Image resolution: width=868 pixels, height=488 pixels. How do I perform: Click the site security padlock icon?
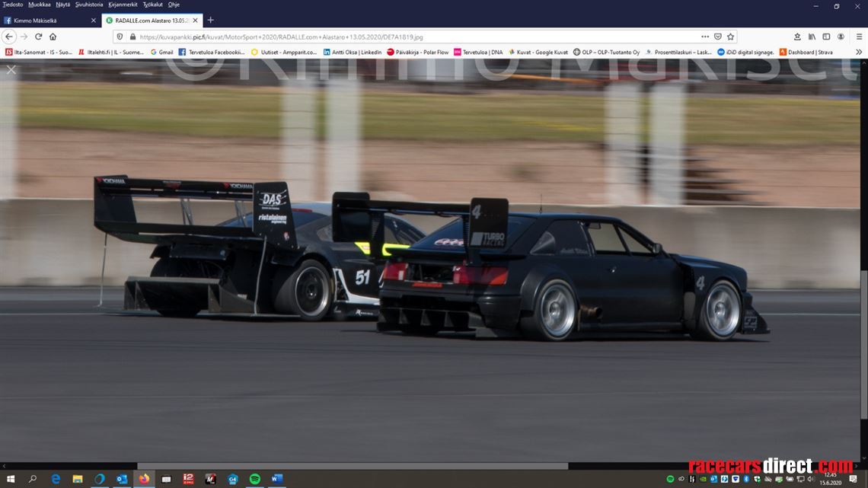pyautogui.click(x=133, y=37)
